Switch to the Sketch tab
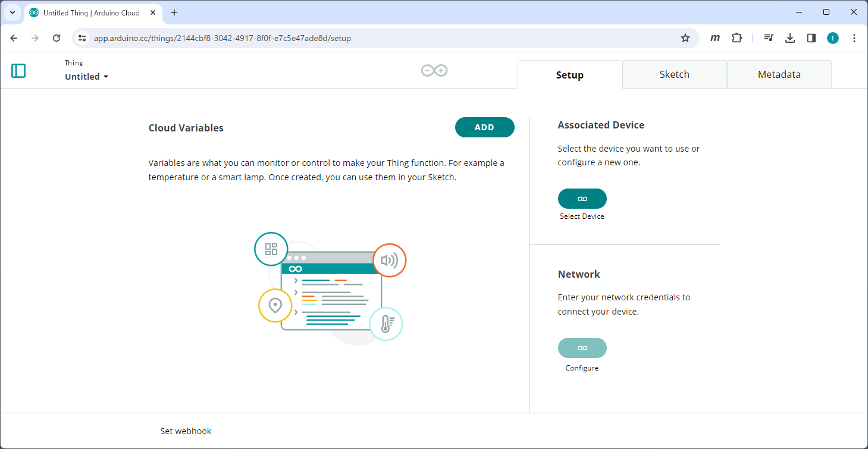This screenshot has height=449, width=868. [x=674, y=74]
